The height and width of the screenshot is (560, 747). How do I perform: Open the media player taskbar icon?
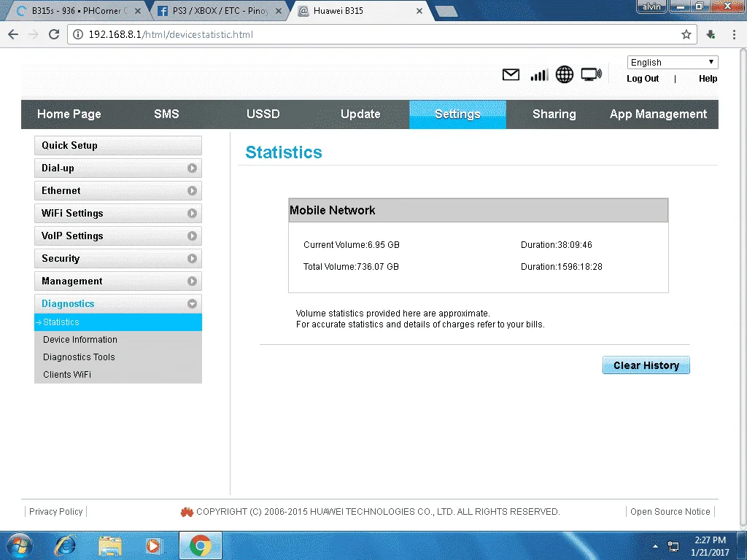[154, 545]
